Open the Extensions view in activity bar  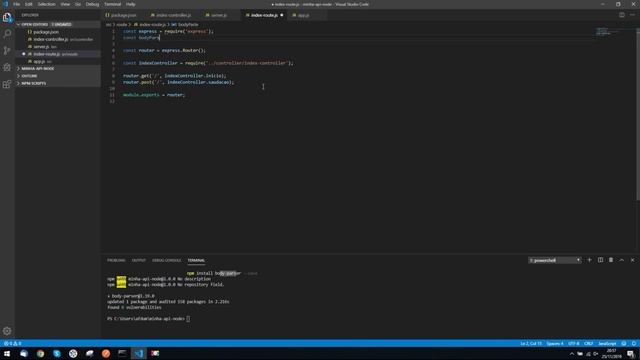7,84
